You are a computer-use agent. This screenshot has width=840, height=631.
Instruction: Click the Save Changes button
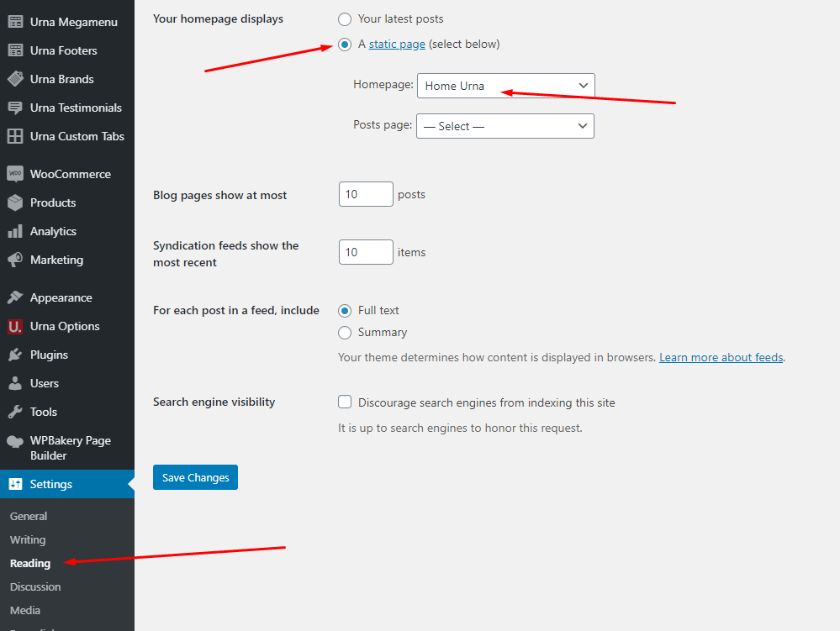pos(196,477)
